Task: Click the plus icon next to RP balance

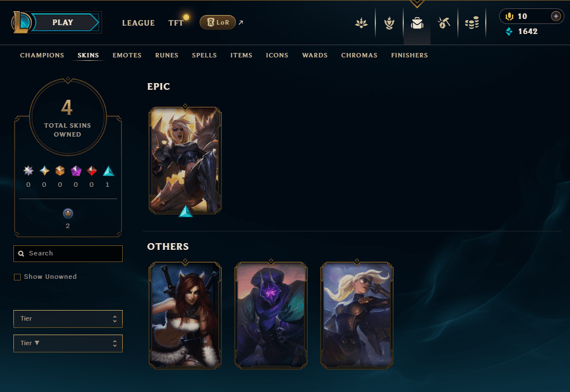Action: pos(555,16)
